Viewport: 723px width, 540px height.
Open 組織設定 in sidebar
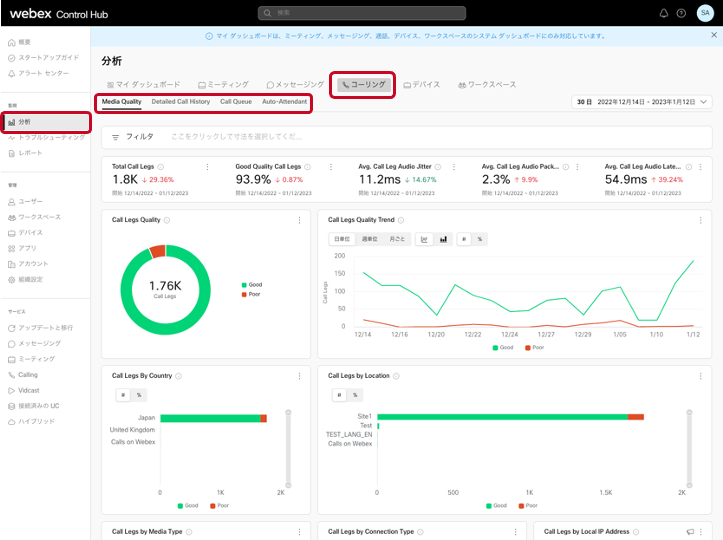click(25, 279)
